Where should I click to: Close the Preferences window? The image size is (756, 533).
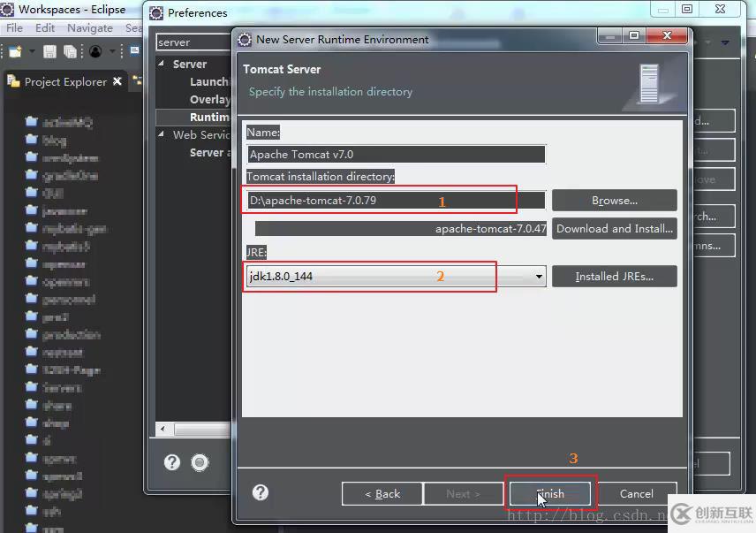point(720,9)
